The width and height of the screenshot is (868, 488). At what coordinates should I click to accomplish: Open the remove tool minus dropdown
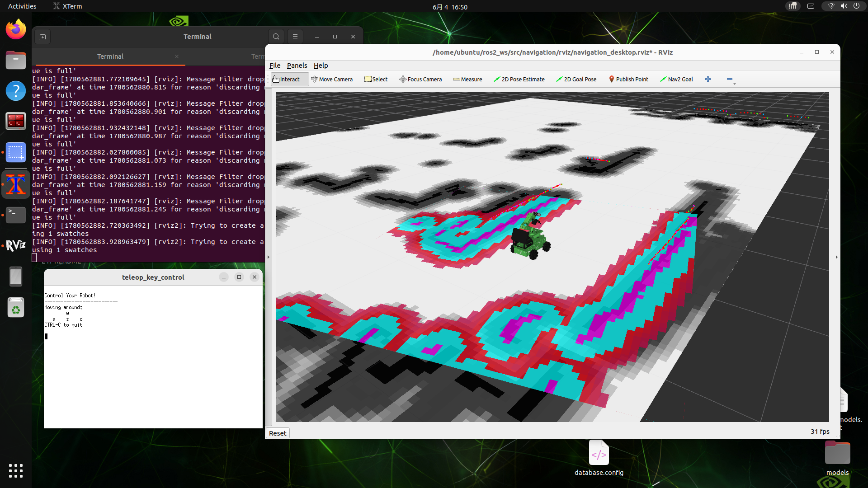(731, 80)
